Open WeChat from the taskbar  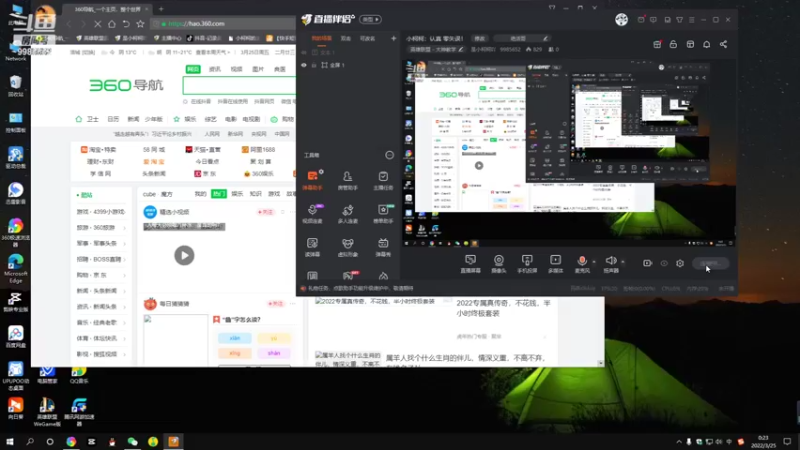pyautogui.click(x=132, y=442)
